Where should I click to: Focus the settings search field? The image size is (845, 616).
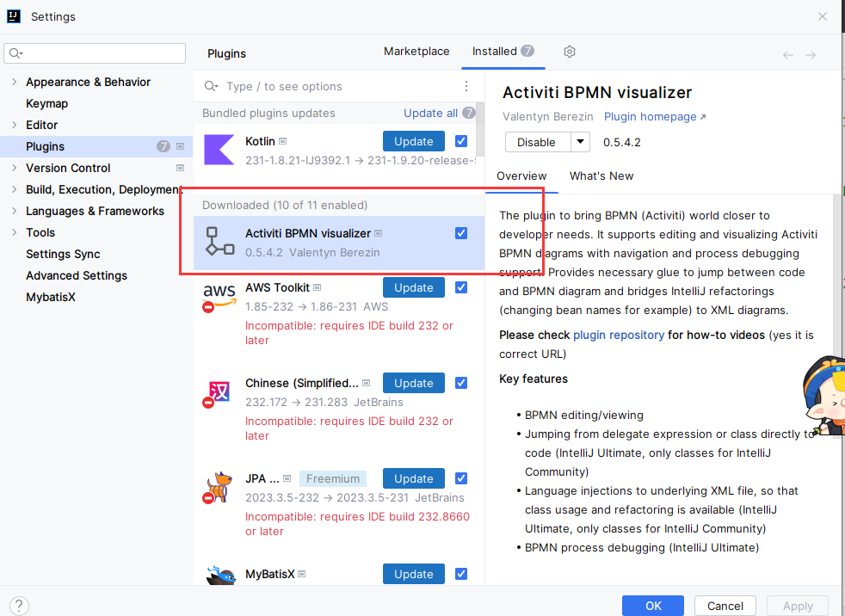click(95, 52)
